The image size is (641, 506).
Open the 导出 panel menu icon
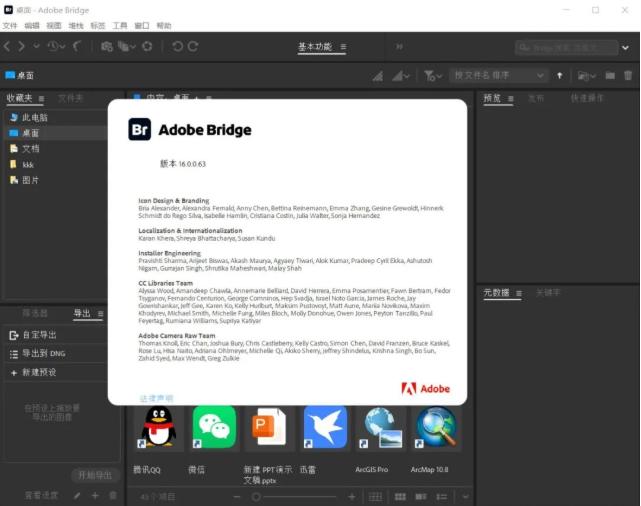coord(101,314)
